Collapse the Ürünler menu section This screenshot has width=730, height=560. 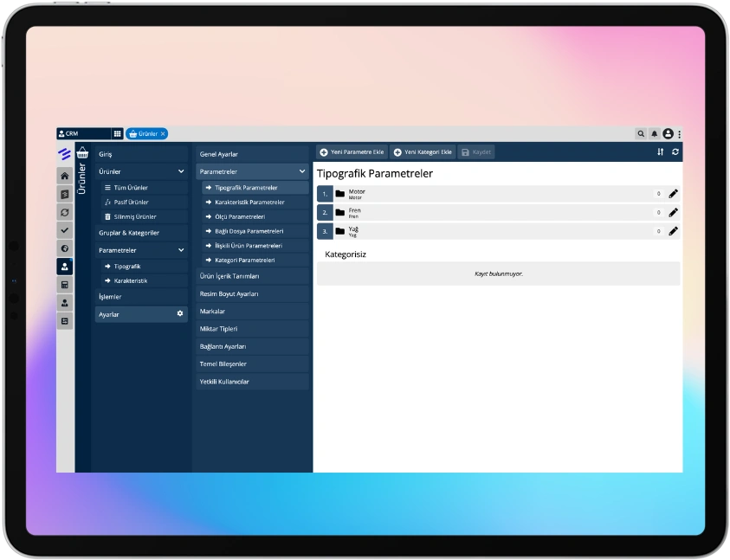(181, 171)
